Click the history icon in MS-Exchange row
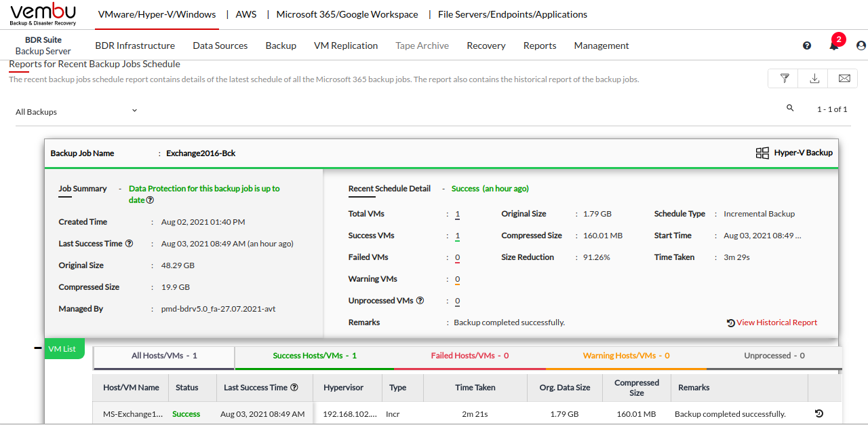Viewport: 868px width, 425px height. pos(818,413)
